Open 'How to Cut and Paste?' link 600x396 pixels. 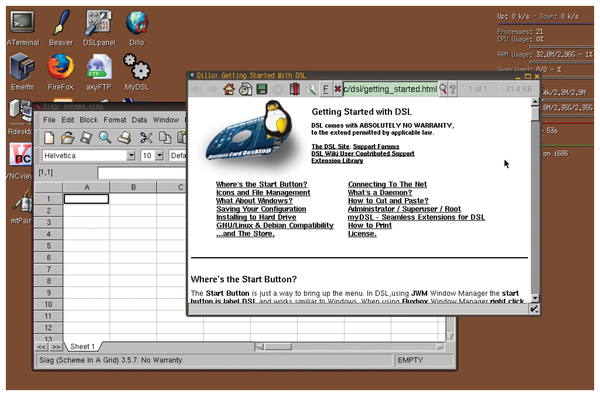[x=388, y=201]
